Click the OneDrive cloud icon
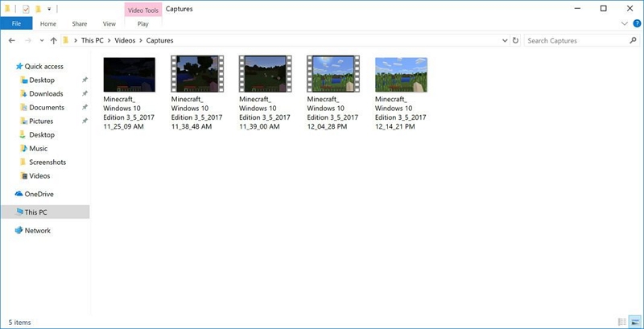The image size is (644, 329). click(x=19, y=194)
